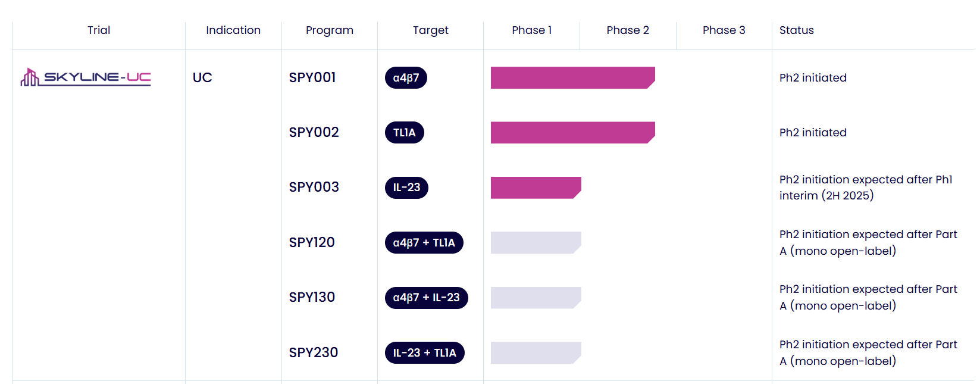
Task: Click the α4β7 + TL1A badge
Action: click(424, 243)
